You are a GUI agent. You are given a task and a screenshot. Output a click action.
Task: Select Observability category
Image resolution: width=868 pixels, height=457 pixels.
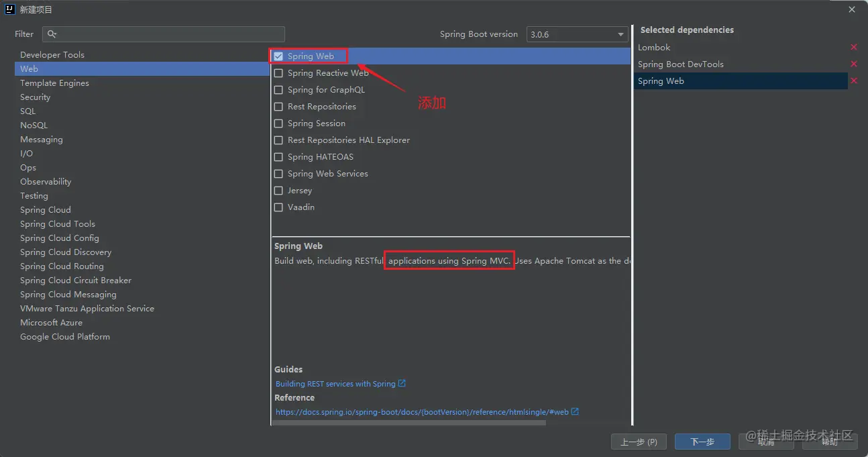click(142, 182)
